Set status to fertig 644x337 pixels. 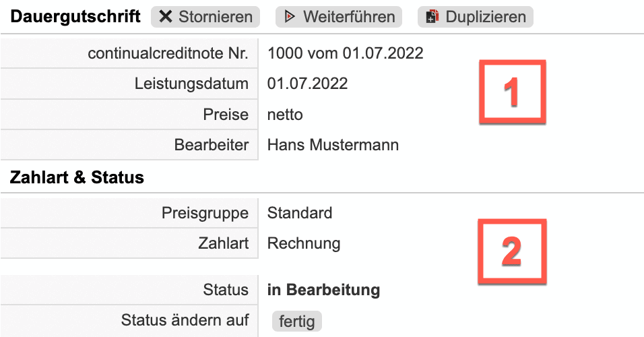point(297,321)
